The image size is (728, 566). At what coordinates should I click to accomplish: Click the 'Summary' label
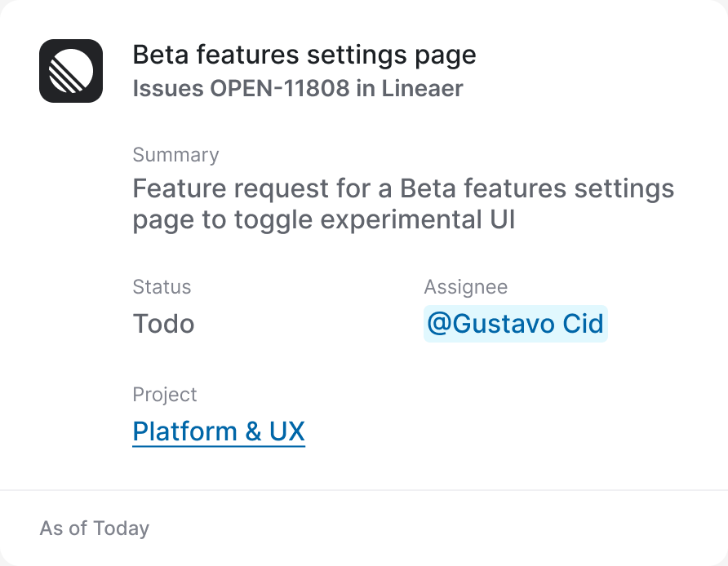(x=175, y=155)
